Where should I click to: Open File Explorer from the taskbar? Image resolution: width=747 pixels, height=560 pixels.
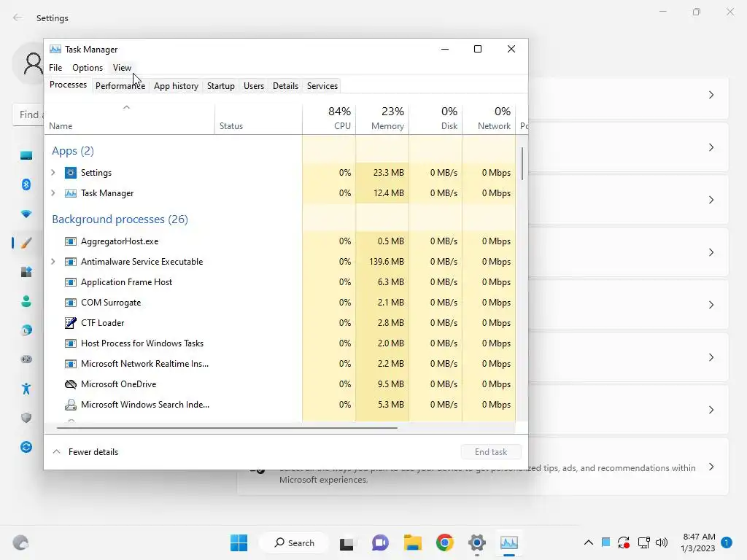coord(413,542)
